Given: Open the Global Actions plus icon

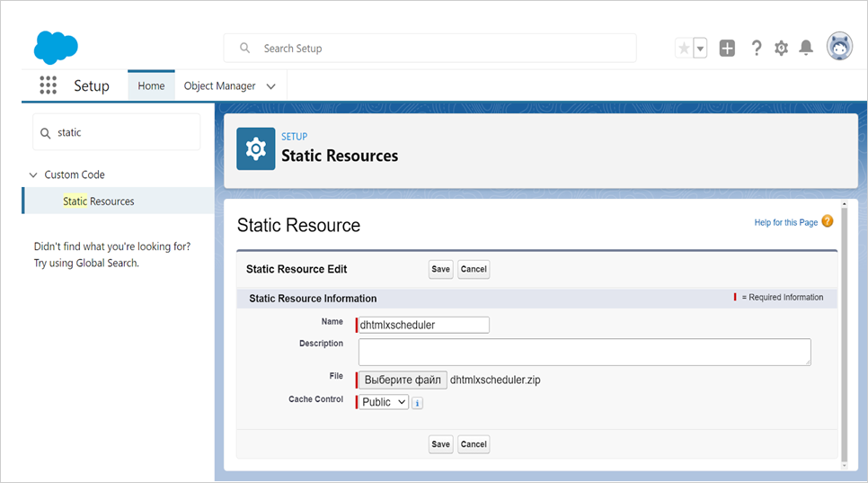Looking at the screenshot, I should coord(727,49).
